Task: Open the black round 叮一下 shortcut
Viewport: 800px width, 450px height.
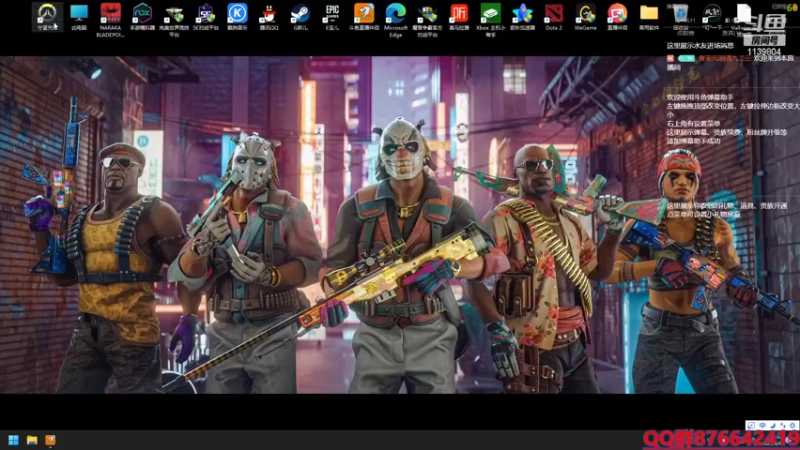Action: point(712,16)
